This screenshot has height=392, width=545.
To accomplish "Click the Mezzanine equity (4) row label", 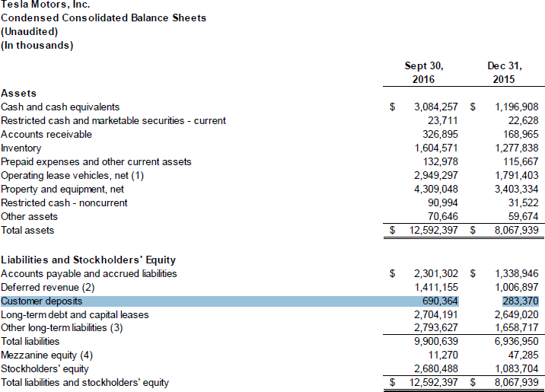I will tap(47, 355).
